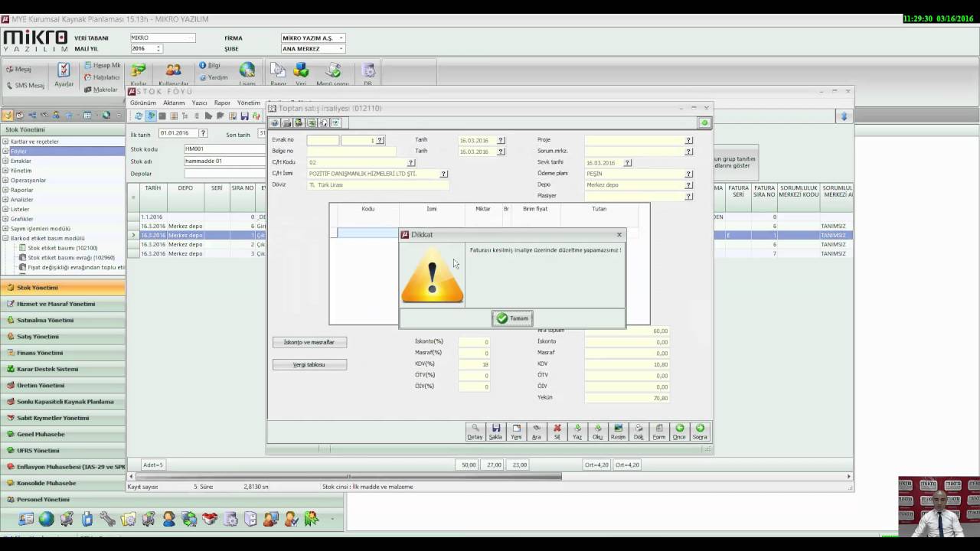Viewport: 980px width, 551px height.
Task: Open Hatırlatıcı reminder
Action: [103, 77]
